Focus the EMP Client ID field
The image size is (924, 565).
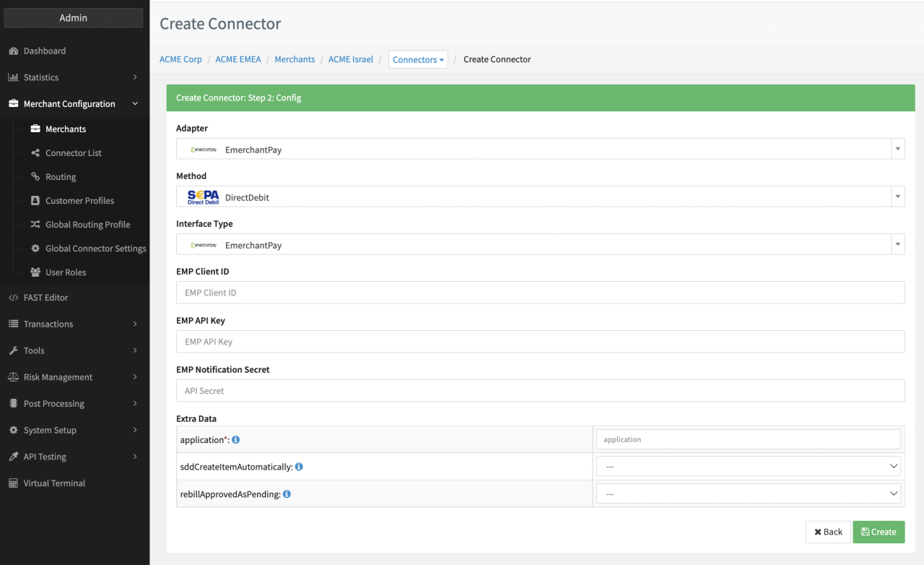pyautogui.click(x=540, y=293)
